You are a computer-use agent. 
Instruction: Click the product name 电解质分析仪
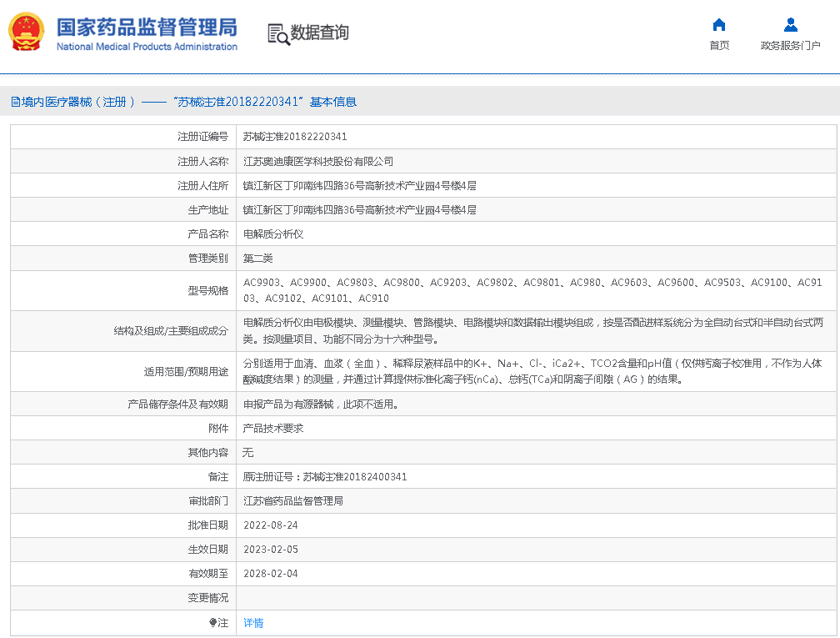pos(273,234)
